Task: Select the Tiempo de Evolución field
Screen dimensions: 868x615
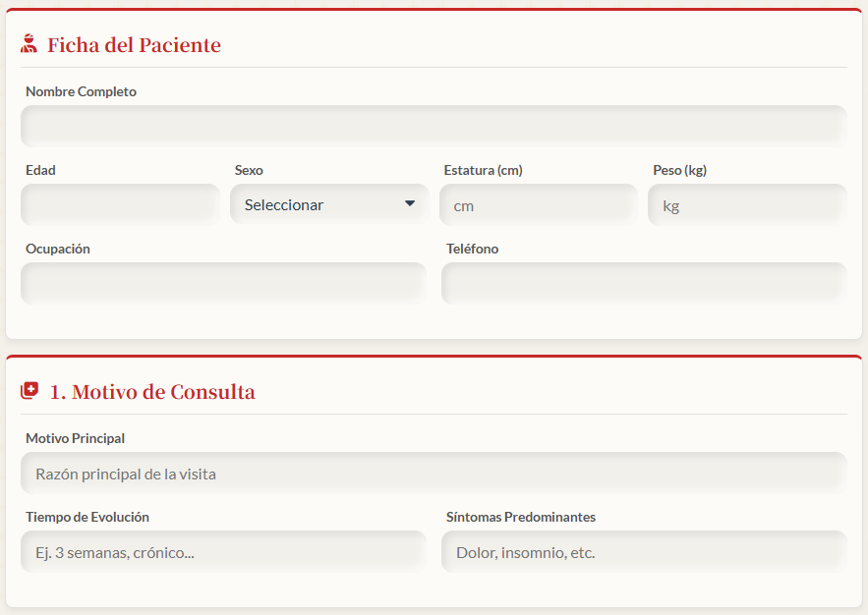Action: point(223,552)
